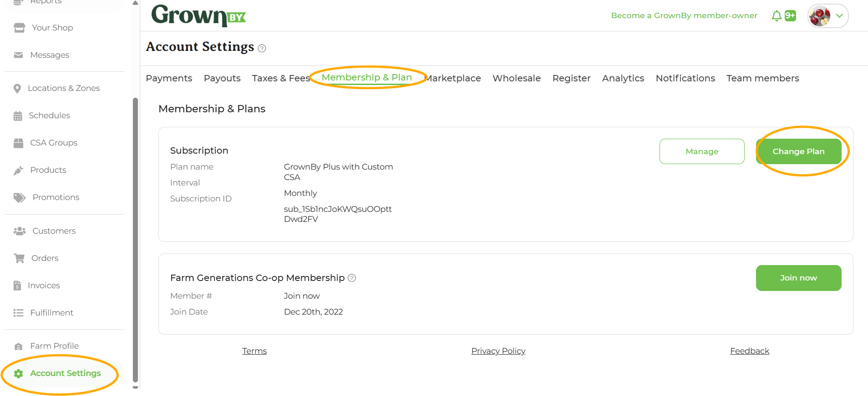The height and width of the screenshot is (396, 868).
Task: Click the Products carrot icon
Action: tap(18, 170)
